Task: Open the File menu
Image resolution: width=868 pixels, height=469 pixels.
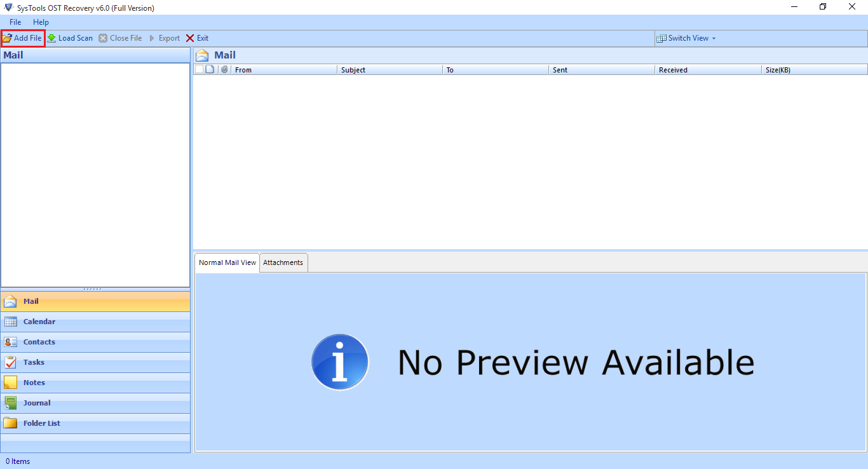Action: (15, 22)
